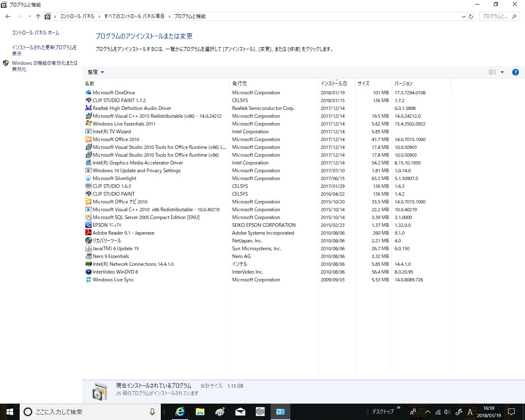Open the help question mark icon
This screenshot has height=420, width=525.
pos(516,72)
